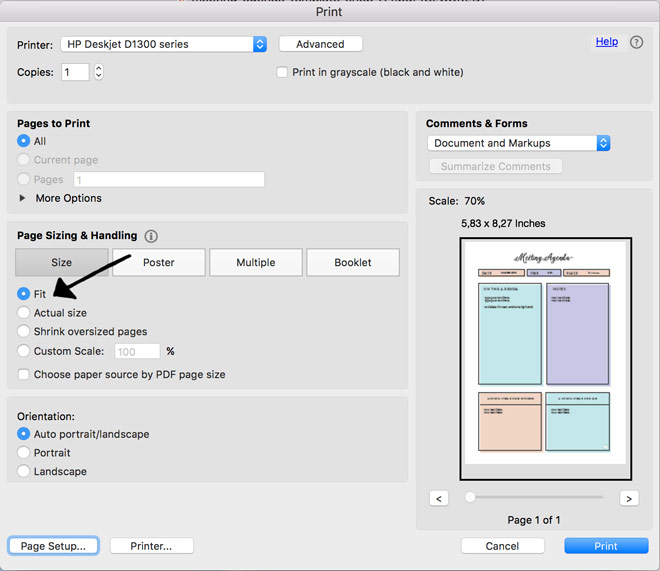Click the Copies input field

(75, 73)
